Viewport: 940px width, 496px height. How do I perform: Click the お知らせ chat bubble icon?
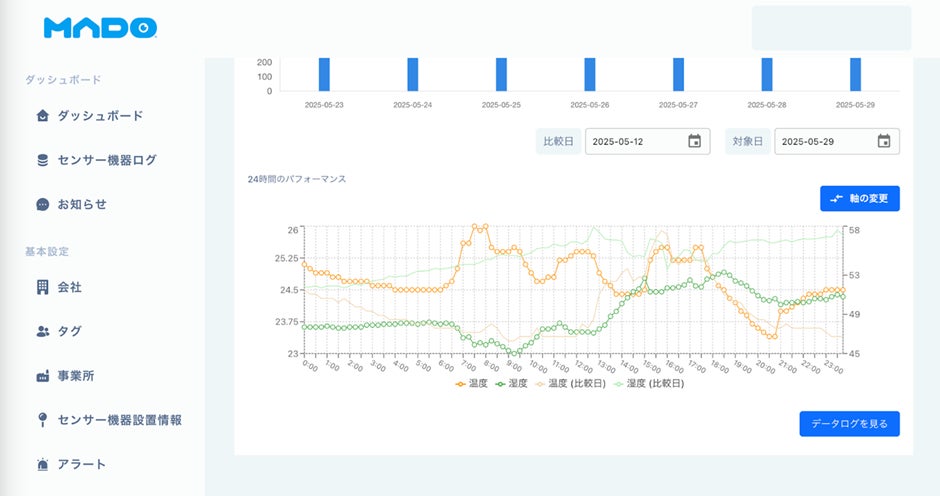(x=42, y=204)
